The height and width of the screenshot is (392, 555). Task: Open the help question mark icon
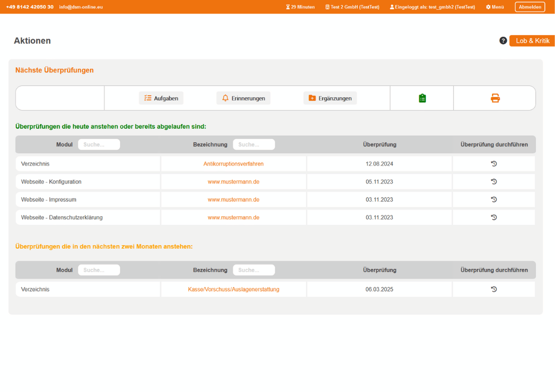(503, 41)
